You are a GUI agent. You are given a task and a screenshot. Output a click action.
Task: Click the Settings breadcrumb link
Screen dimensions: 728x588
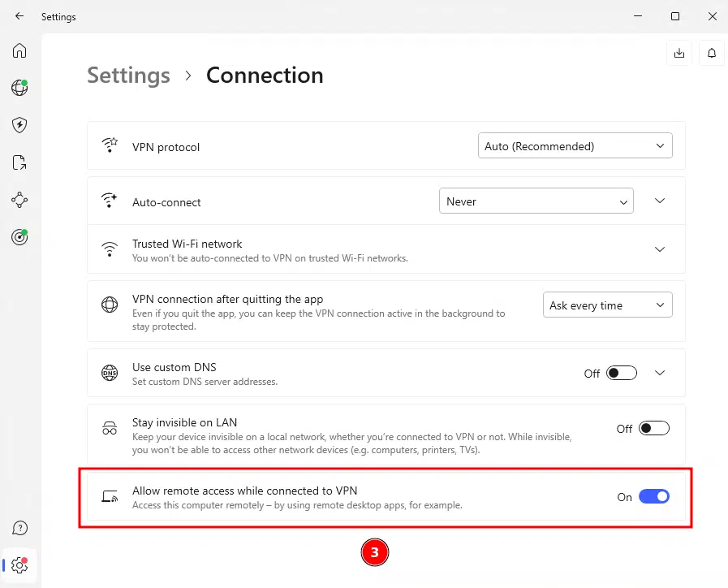click(x=128, y=76)
